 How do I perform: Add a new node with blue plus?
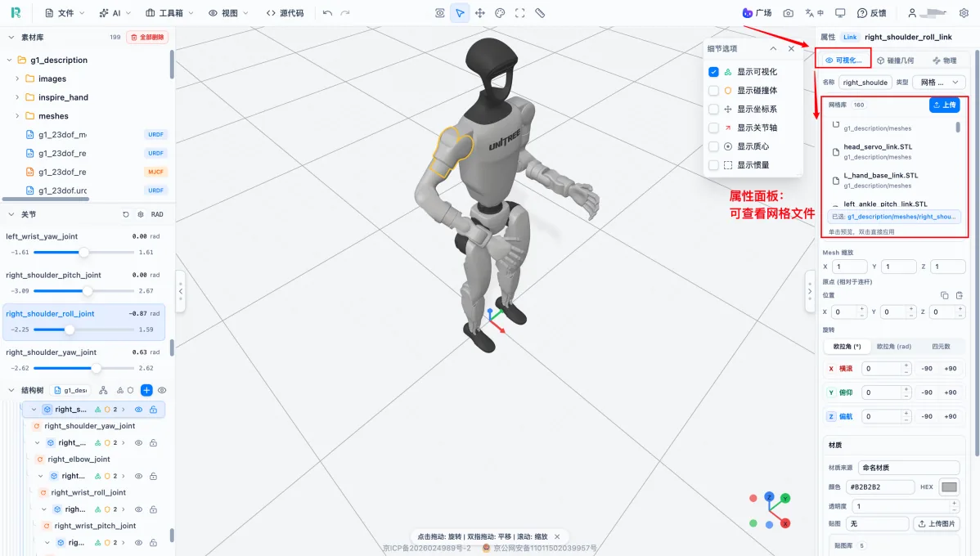tap(146, 391)
